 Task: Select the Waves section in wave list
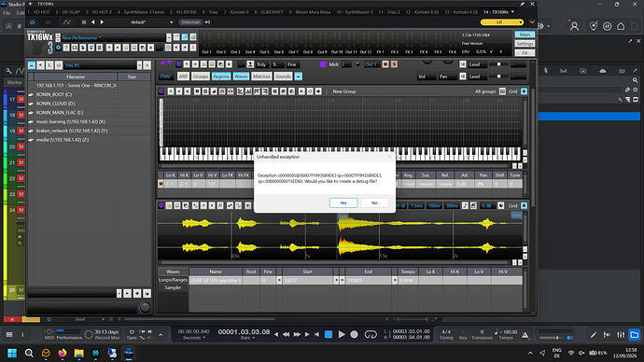pyautogui.click(x=173, y=271)
